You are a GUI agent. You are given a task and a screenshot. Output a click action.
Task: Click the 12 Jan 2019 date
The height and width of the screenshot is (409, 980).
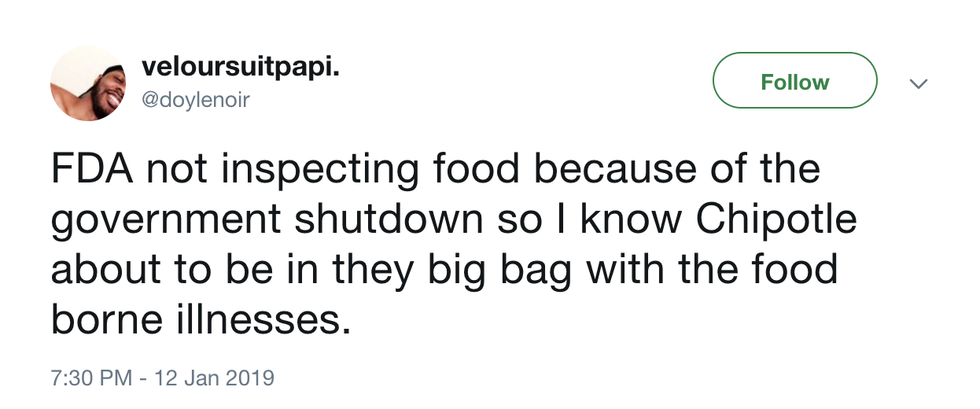(x=215, y=379)
